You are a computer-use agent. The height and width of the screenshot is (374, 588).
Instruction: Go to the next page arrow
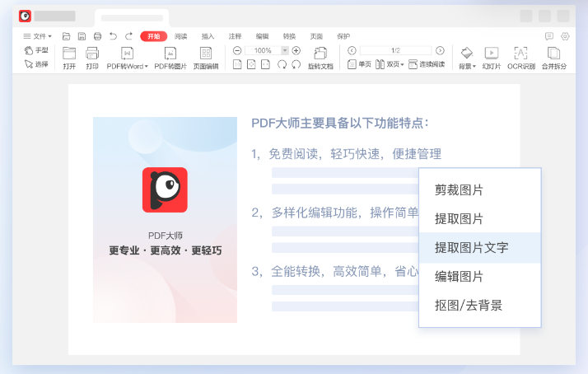(x=441, y=50)
